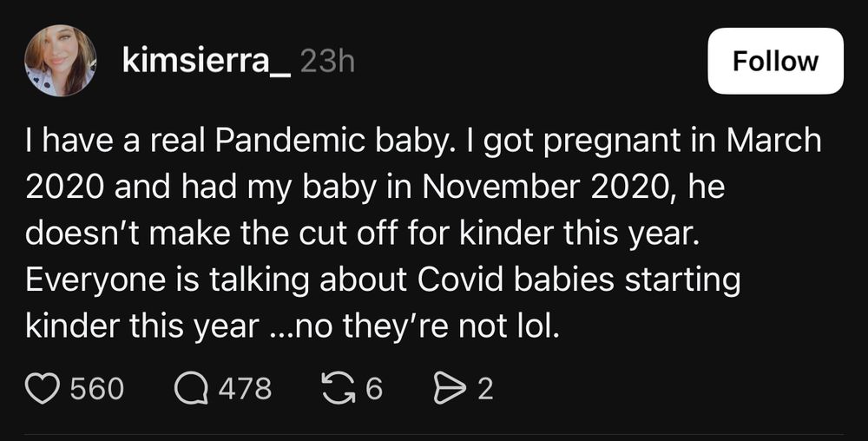868x441 pixels.
Task: Click the repost count showing 6
Action: pyautogui.click(x=374, y=388)
